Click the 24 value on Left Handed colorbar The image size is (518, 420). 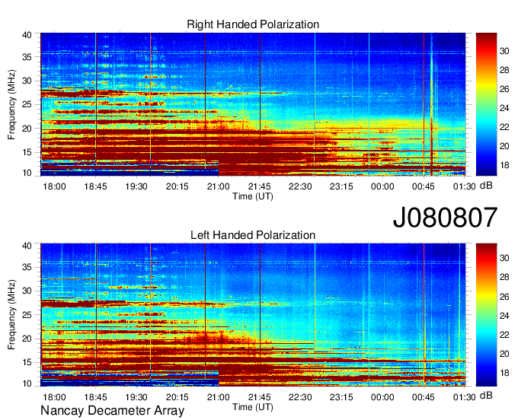click(x=504, y=316)
